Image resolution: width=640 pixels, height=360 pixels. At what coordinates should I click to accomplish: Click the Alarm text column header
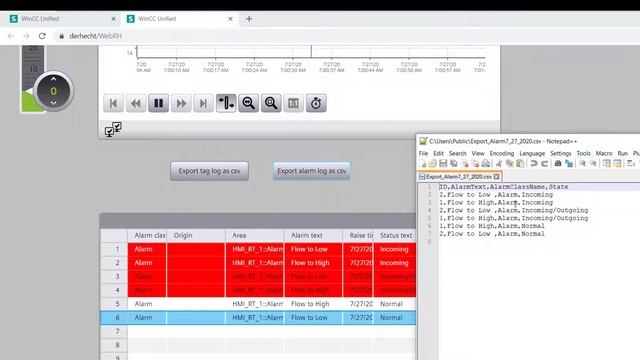(x=313, y=236)
